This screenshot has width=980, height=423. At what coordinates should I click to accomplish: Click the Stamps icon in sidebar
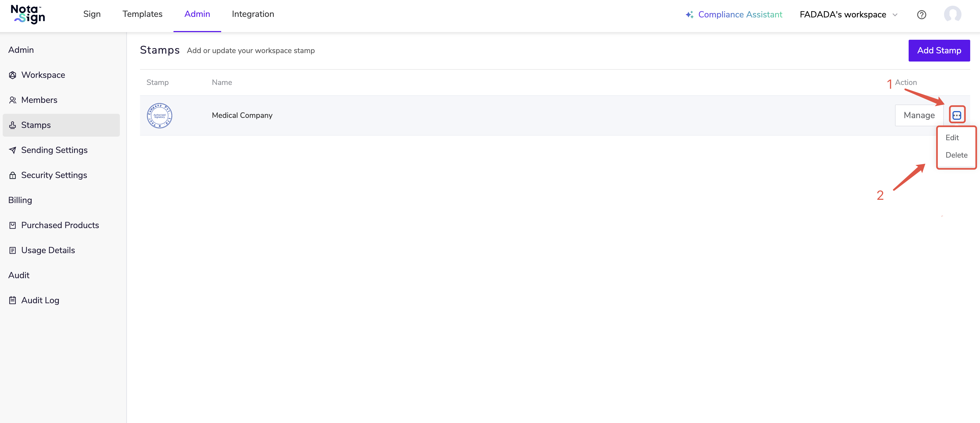point(13,125)
